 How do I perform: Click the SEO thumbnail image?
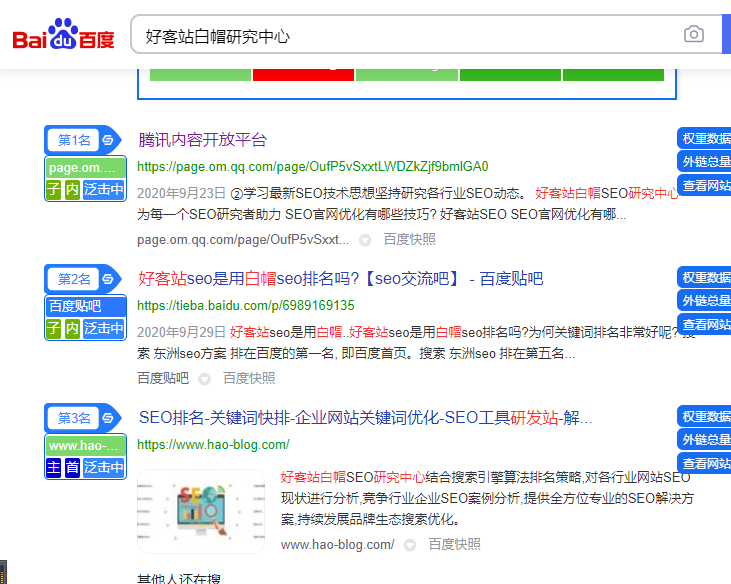tap(201, 511)
